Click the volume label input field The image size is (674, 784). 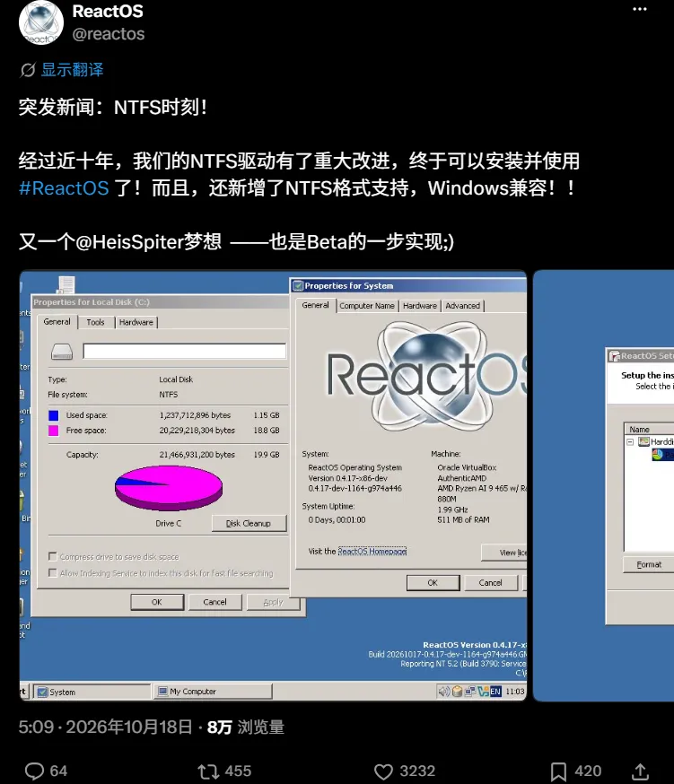click(x=185, y=351)
